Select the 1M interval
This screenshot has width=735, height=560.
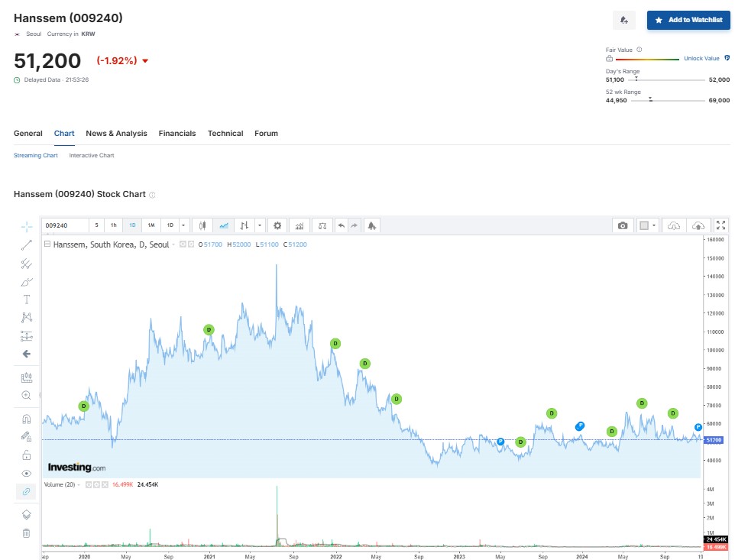151,225
